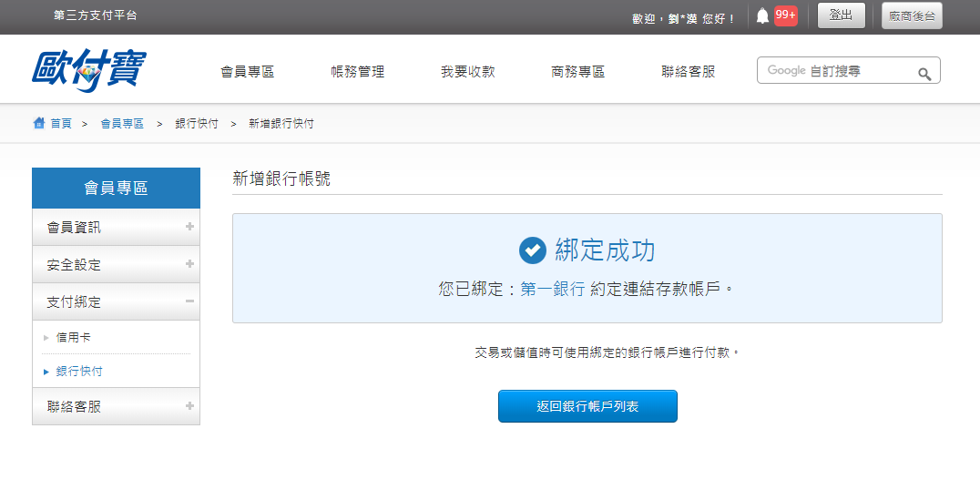The width and height of the screenshot is (980, 500).
Task: Open 我要收款 menu
Action: (x=468, y=72)
